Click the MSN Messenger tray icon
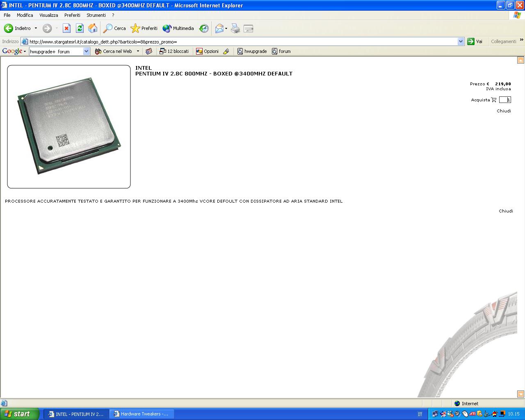Screen dimensions: 525x420 (x=450, y=414)
